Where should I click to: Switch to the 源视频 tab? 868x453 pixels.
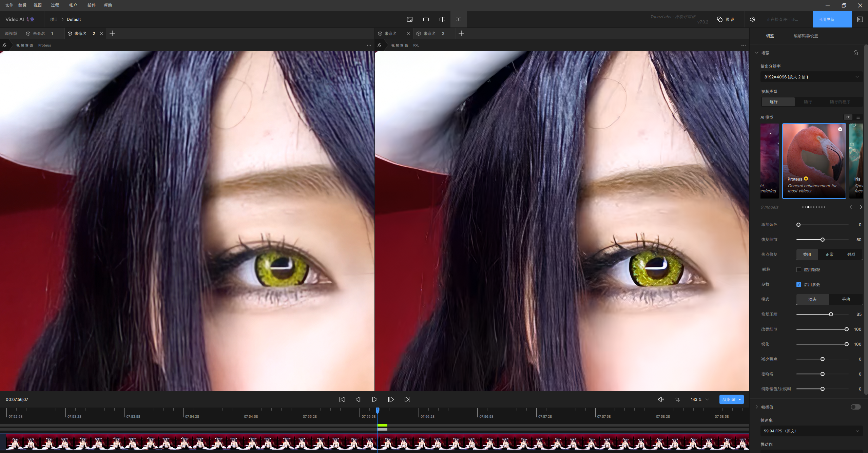pos(11,34)
